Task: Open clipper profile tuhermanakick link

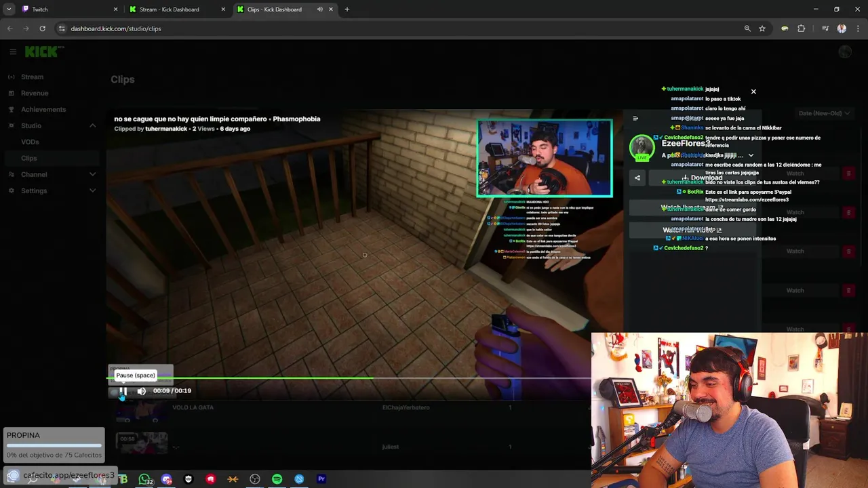Action: tap(166, 129)
